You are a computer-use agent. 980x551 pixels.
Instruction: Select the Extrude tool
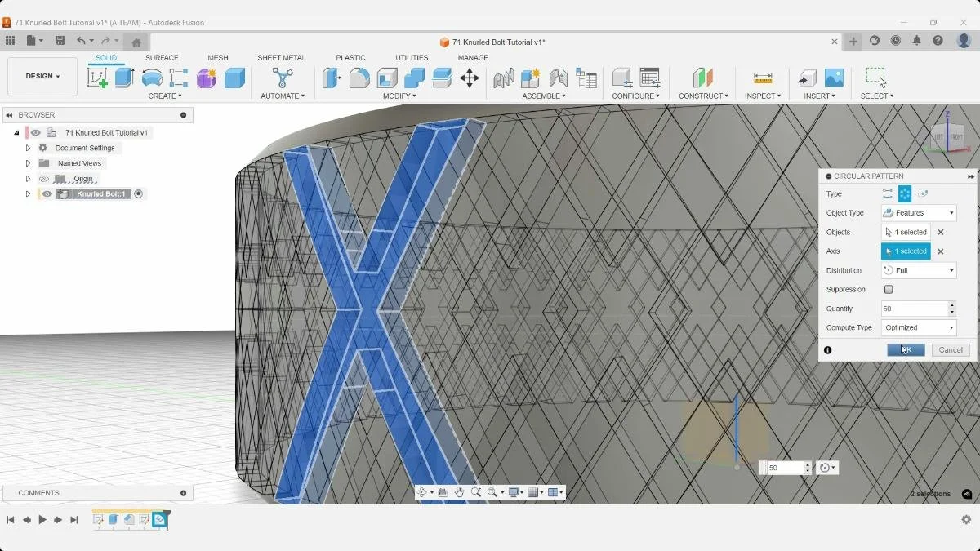click(124, 78)
